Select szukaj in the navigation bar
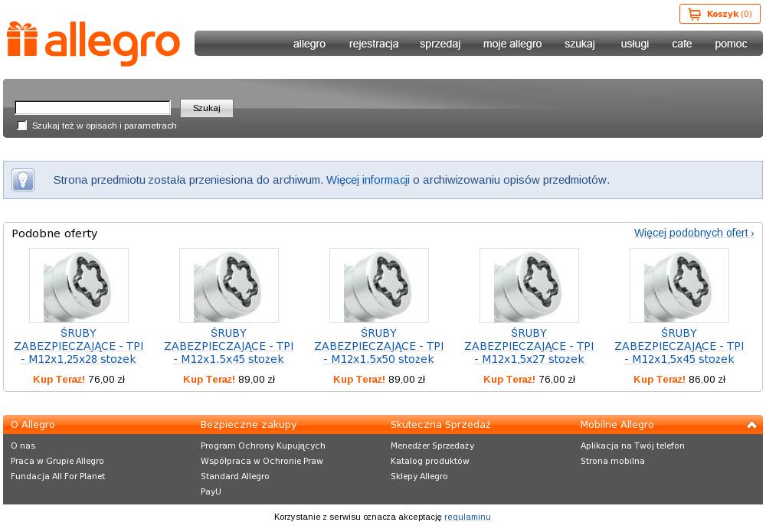This screenshot has height=532, width=766. [x=580, y=44]
